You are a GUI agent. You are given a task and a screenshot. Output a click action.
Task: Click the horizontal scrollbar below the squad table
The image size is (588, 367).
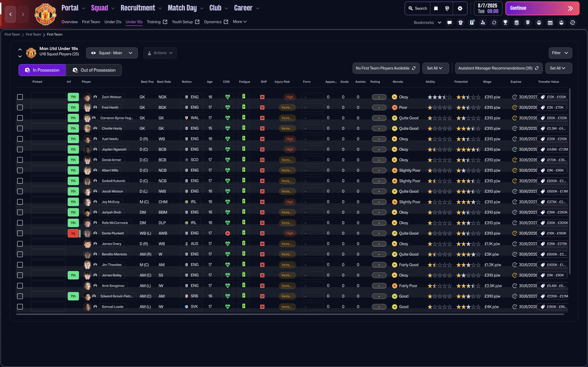click(x=290, y=314)
